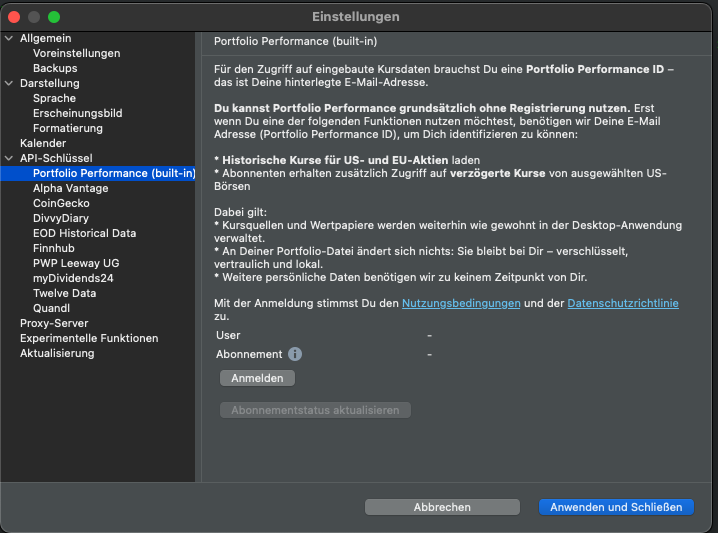Collapse the Darstellung tree section
Viewport: 718px width, 533px height.
10,83
